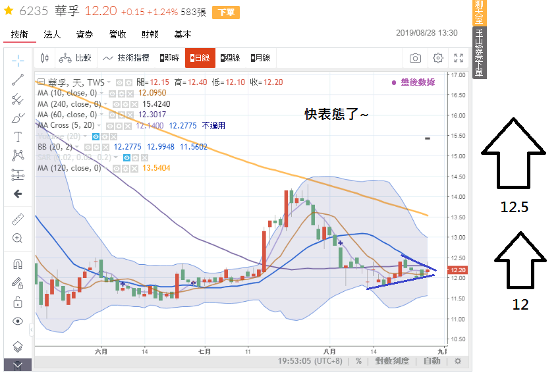The width and height of the screenshot is (560, 392).
Task: Toggle 對數刻度 log scale on axis
Action: (x=392, y=361)
